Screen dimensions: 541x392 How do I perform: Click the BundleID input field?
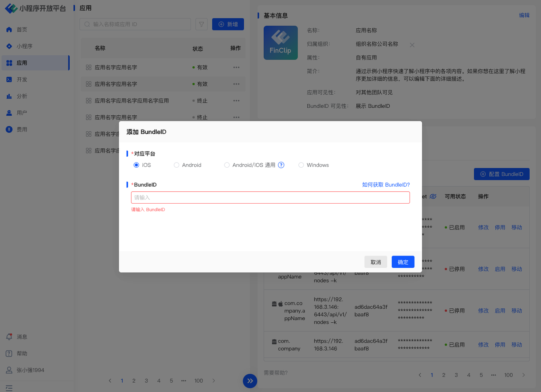tap(270, 198)
